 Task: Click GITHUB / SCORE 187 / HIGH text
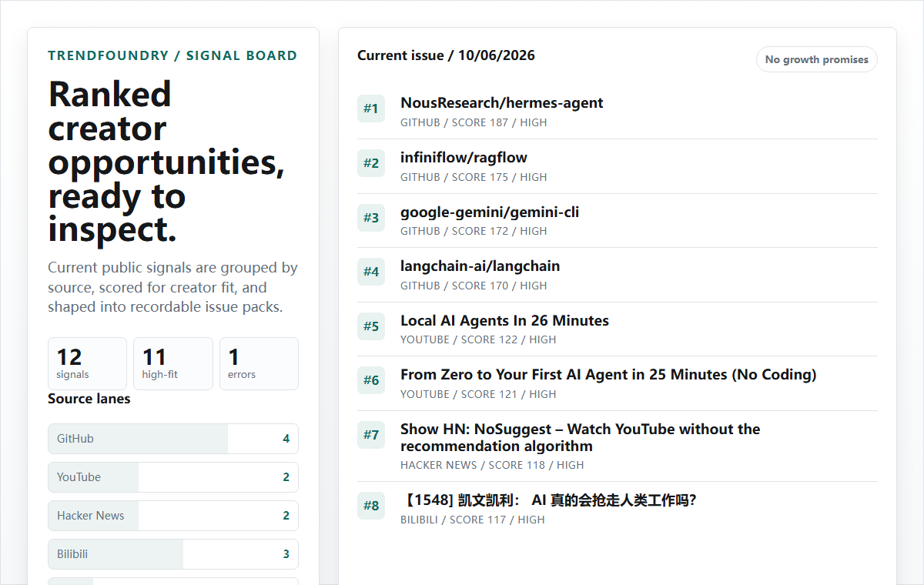coord(474,122)
